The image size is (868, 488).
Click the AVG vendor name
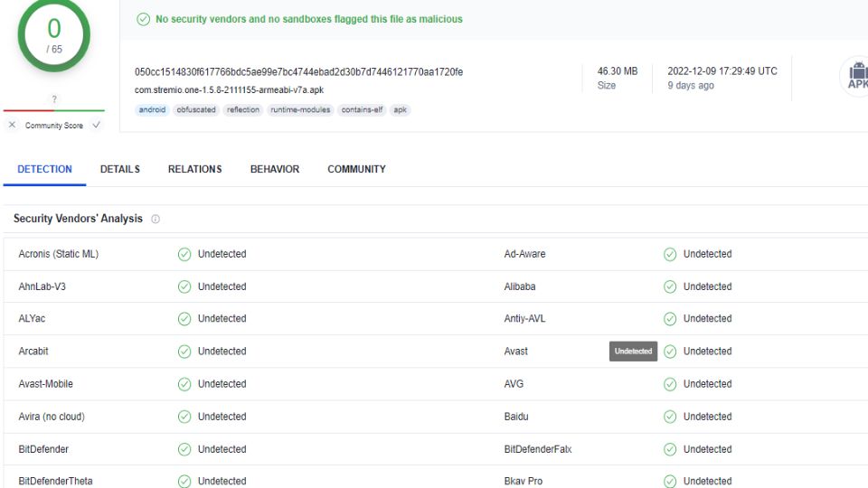coord(514,384)
